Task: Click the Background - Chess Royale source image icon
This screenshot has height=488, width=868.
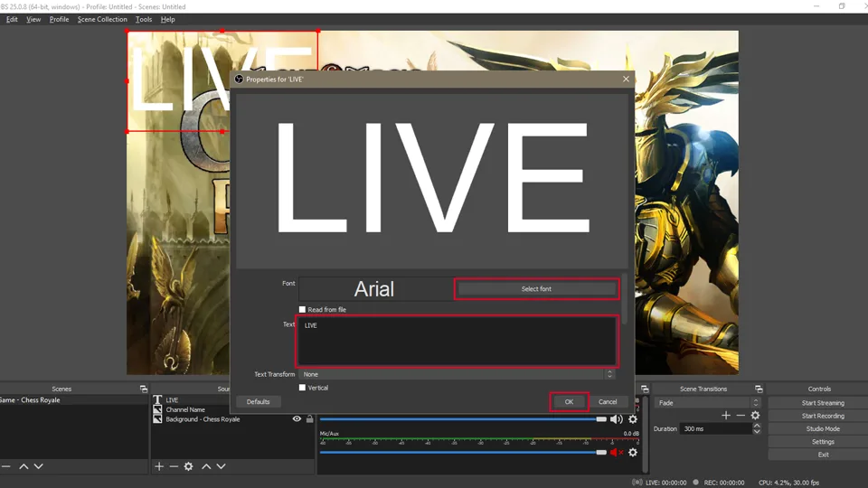Action: [x=157, y=418]
